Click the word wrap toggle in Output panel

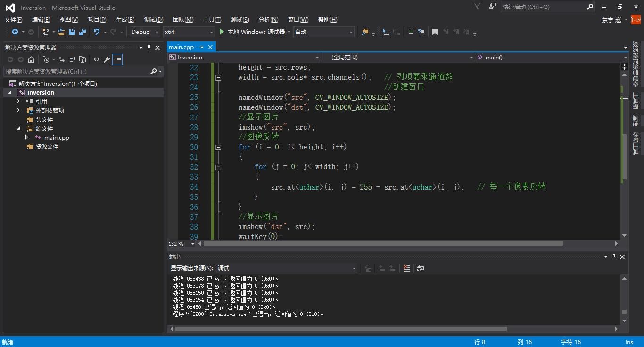(421, 268)
